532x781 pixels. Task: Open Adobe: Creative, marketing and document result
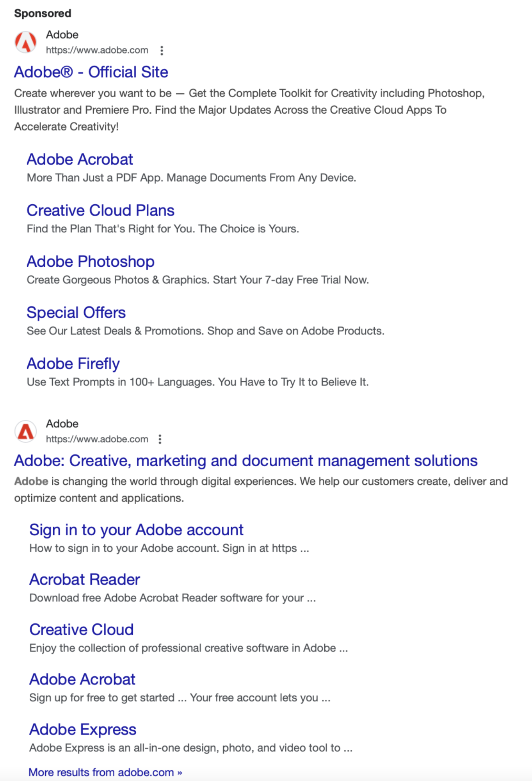pos(246,461)
